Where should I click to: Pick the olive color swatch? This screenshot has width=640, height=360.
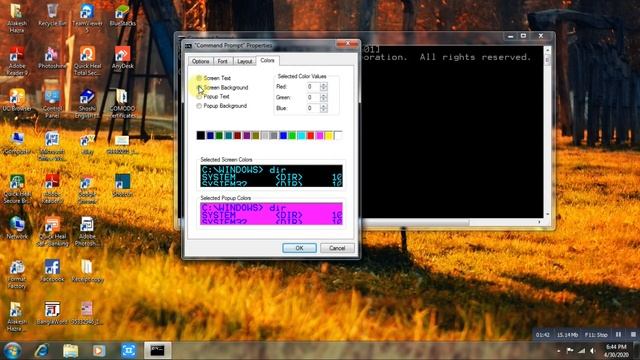(256, 136)
